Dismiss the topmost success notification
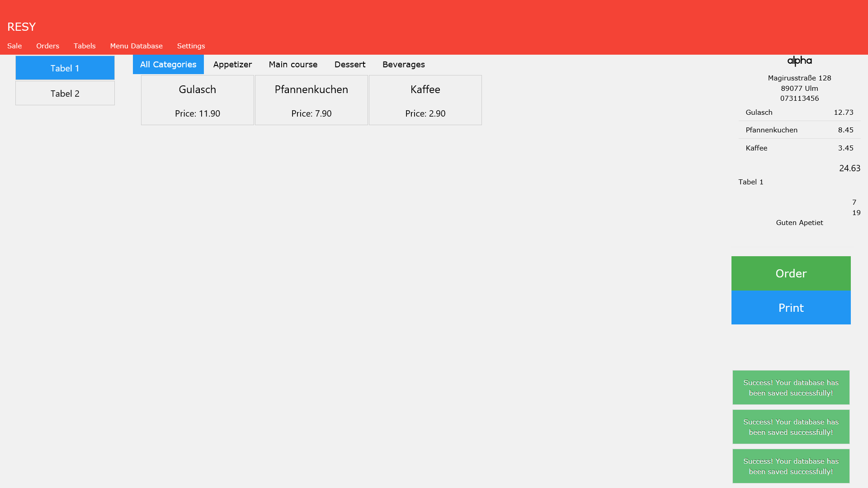 791,388
